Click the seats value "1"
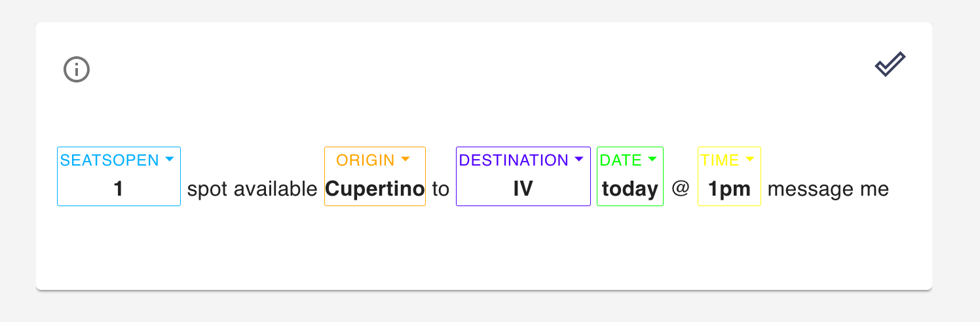980x322 pixels. pyautogui.click(x=119, y=189)
